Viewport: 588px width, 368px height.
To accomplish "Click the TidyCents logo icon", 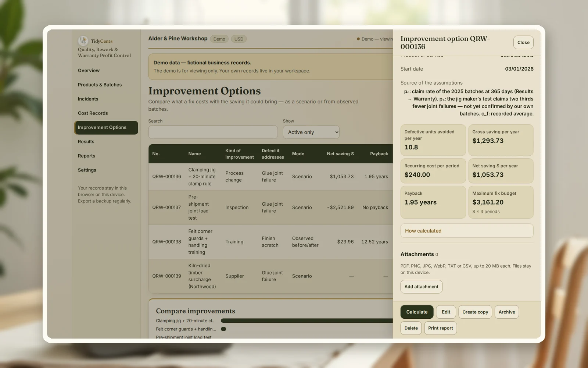I will (83, 40).
